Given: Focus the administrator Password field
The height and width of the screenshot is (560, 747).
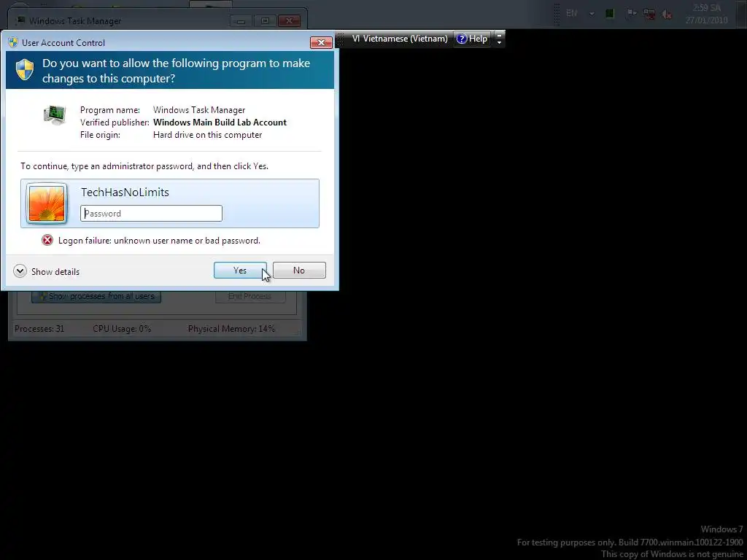Looking at the screenshot, I should [152, 214].
